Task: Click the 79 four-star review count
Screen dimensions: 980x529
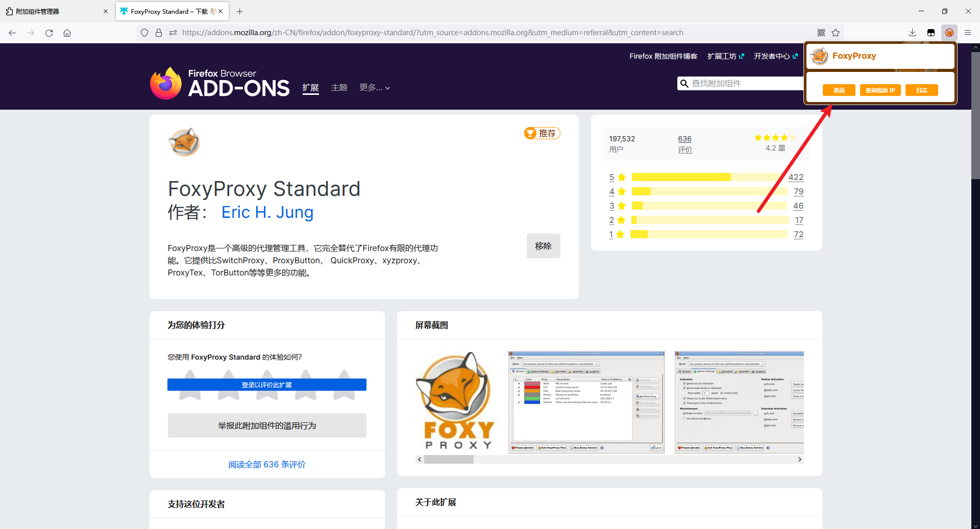Action: 799,191
